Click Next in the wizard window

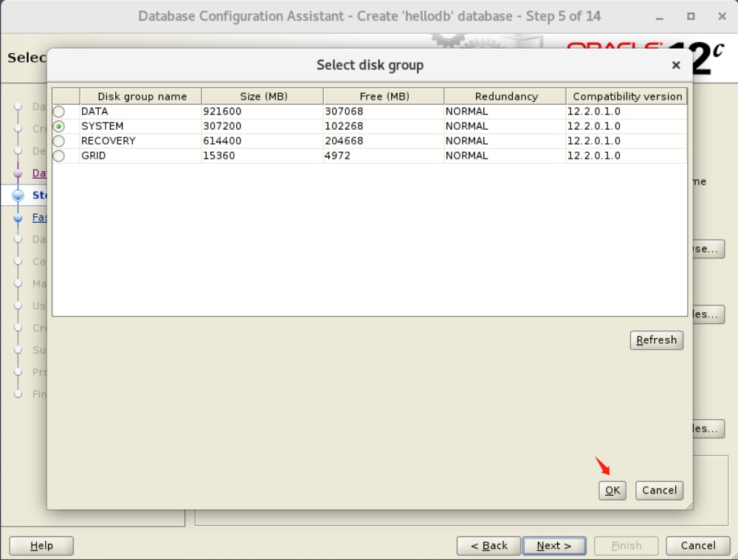click(554, 546)
